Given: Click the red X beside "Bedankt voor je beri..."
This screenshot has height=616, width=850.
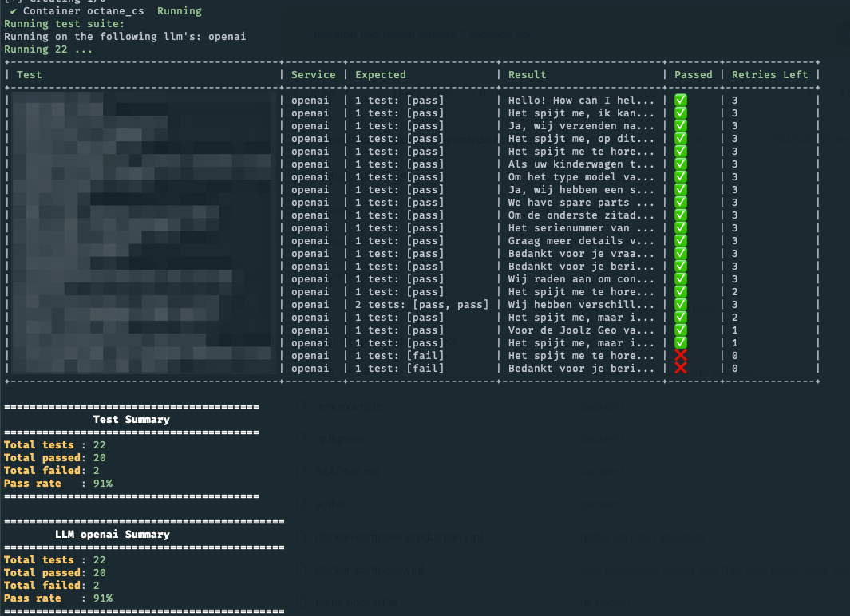Looking at the screenshot, I should tap(681, 369).
